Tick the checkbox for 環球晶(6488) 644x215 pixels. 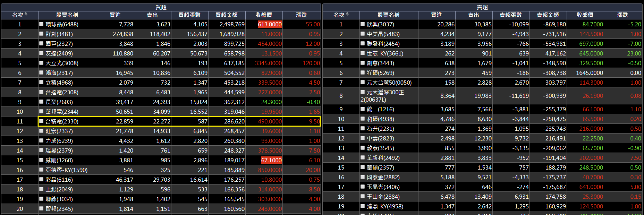[x=41, y=24]
